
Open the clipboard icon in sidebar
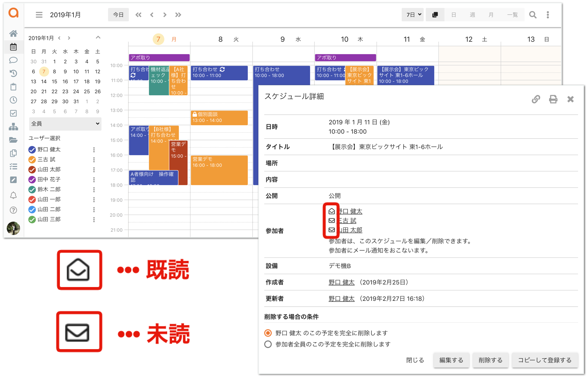point(13,87)
